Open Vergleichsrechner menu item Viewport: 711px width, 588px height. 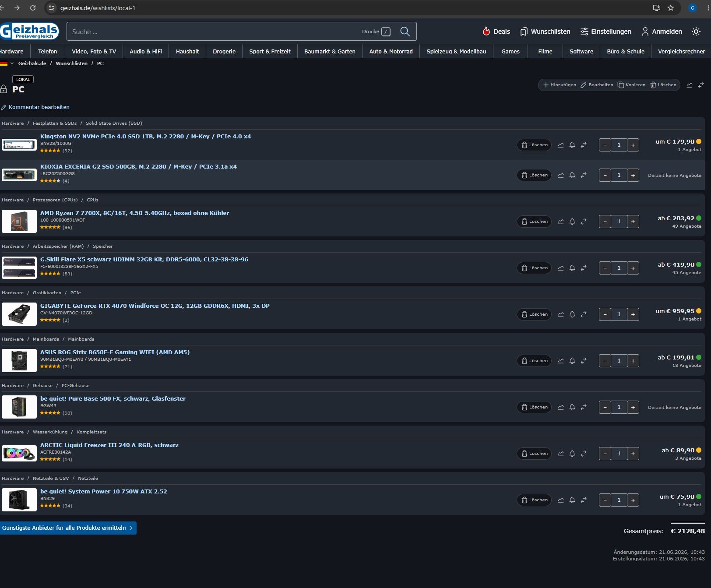681,51
